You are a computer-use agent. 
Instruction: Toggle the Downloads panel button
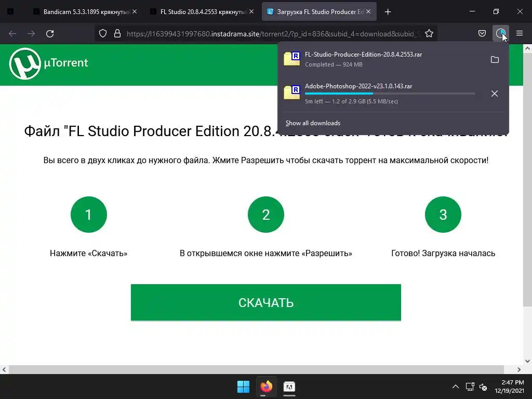point(500,33)
